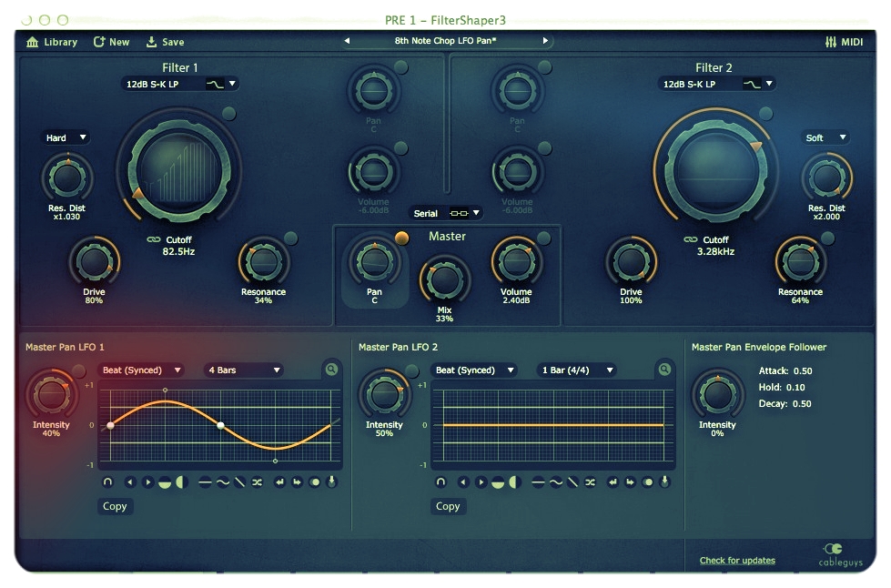Click the forward double-arrow icon in LFO 1 toolbar

pos(298,482)
